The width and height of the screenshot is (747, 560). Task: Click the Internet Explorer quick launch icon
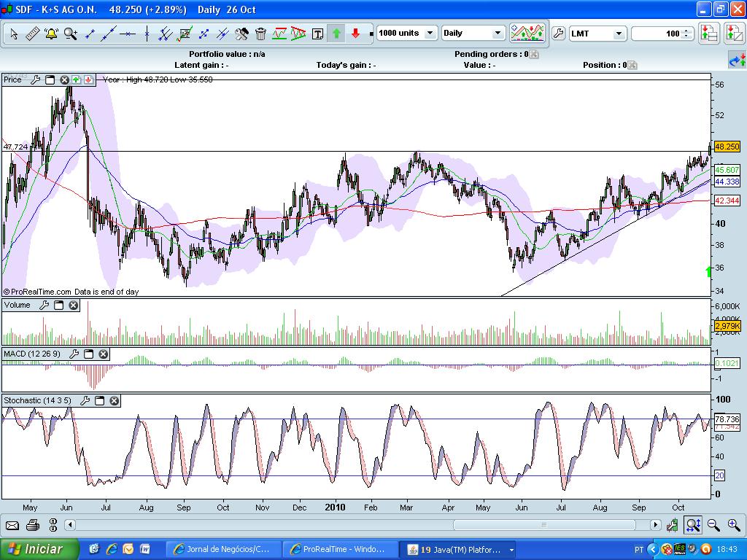[x=112, y=550]
